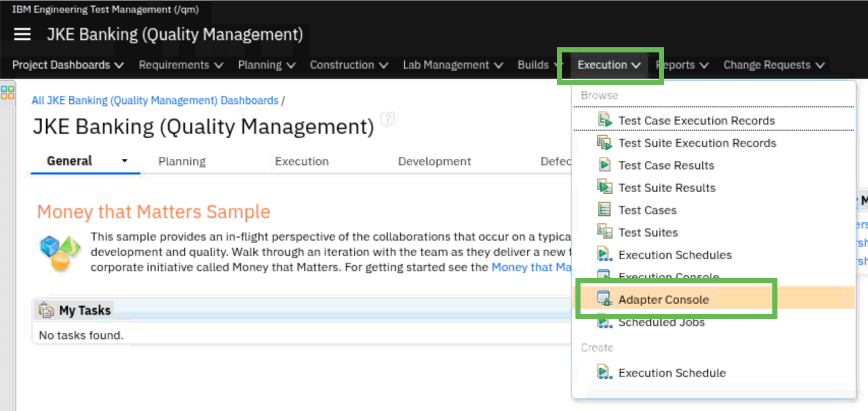Select Execution Schedules from the menu
The width and height of the screenshot is (868, 411).
coord(675,255)
